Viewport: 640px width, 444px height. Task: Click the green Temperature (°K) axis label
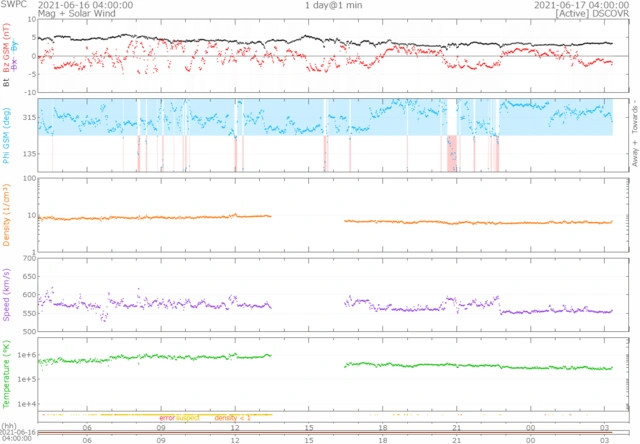pyautogui.click(x=8, y=374)
